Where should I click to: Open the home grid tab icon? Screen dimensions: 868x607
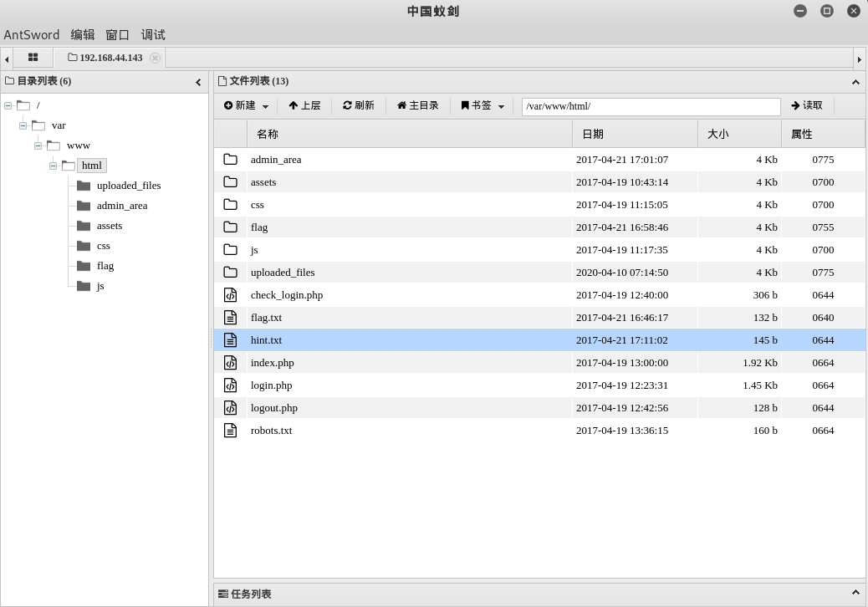(33, 57)
